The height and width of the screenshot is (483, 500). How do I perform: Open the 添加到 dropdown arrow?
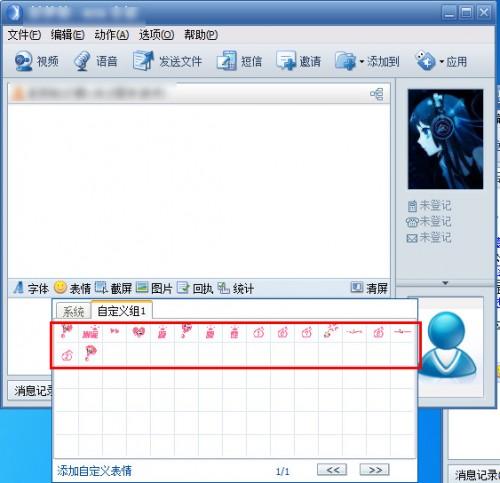click(x=362, y=62)
